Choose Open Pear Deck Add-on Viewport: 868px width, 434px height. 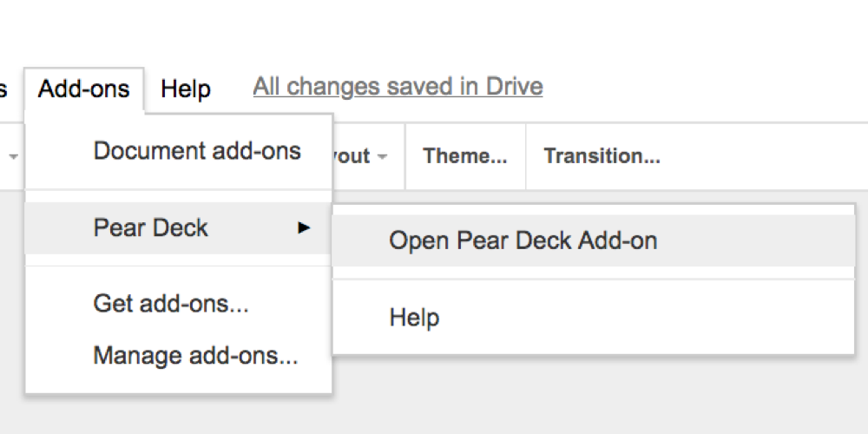523,240
